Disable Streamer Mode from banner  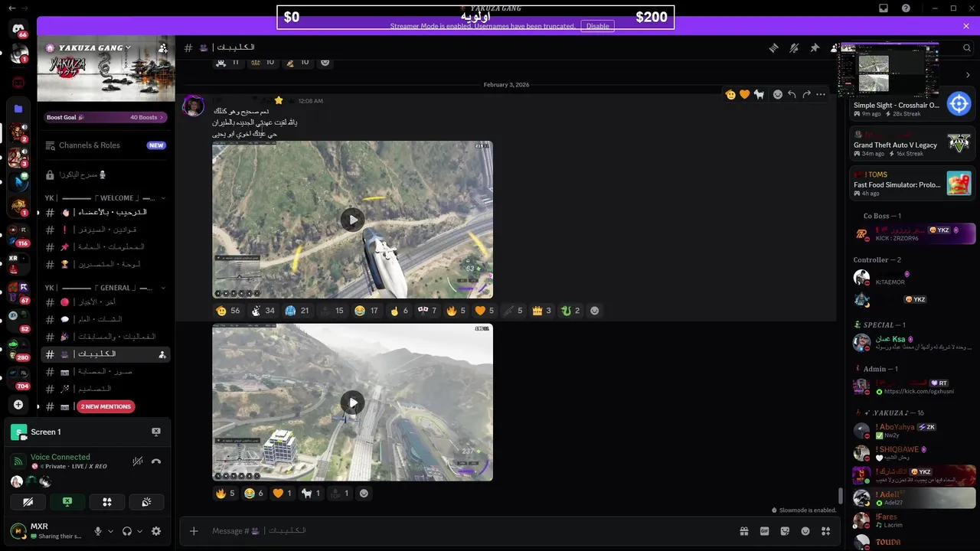pyautogui.click(x=597, y=26)
